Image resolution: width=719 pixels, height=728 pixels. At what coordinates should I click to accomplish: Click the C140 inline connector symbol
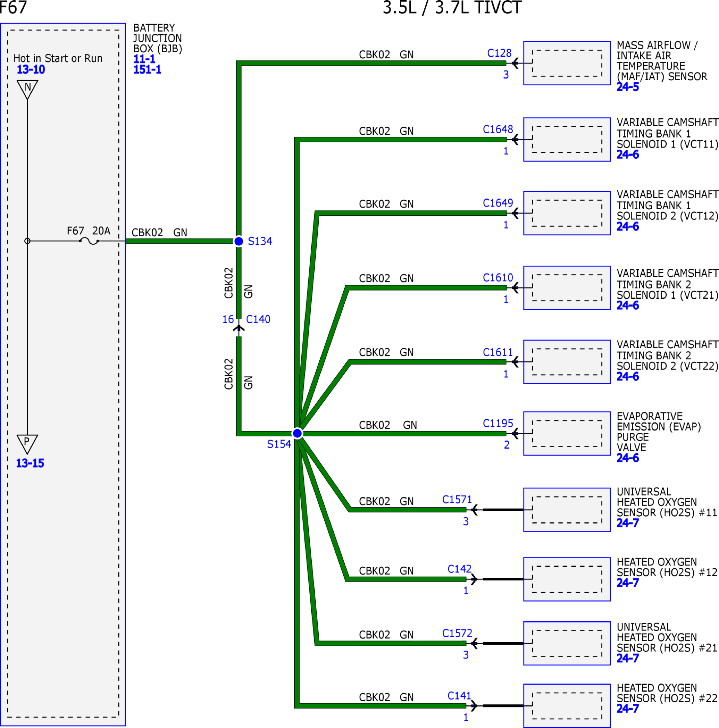coord(239,328)
